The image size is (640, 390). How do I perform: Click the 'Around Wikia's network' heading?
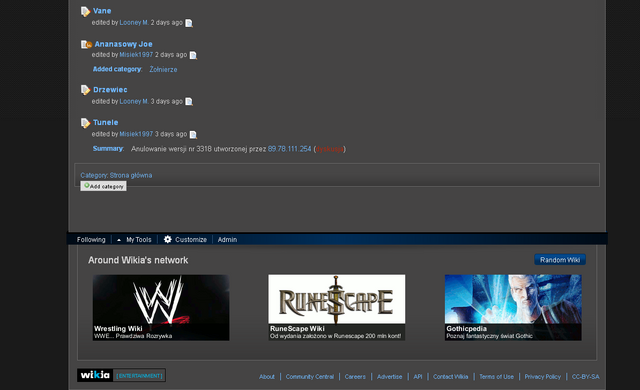point(138,260)
